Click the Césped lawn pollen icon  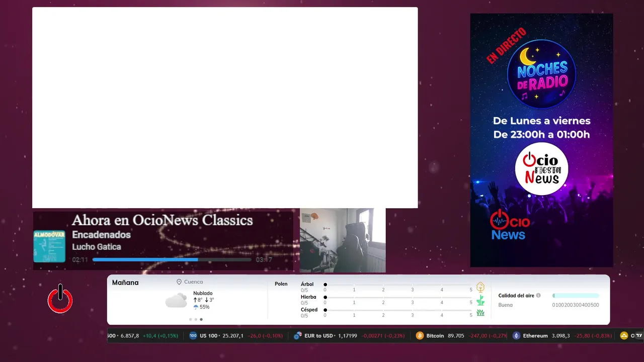480,313
